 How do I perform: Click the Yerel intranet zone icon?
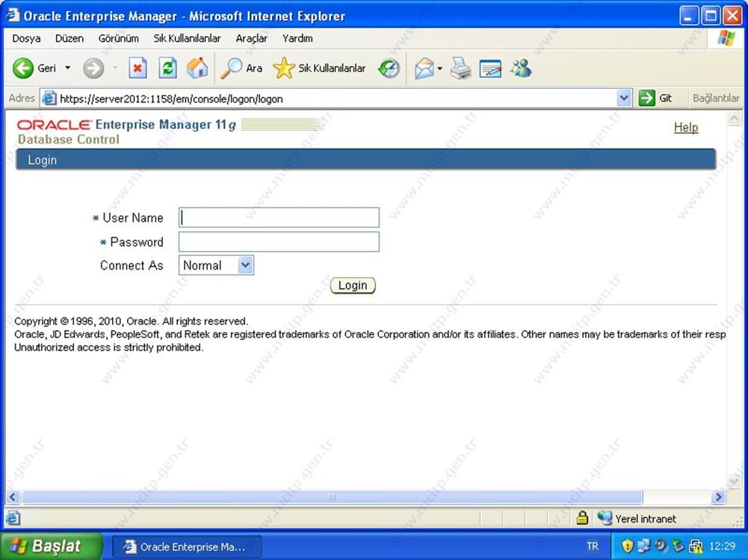[x=605, y=517]
